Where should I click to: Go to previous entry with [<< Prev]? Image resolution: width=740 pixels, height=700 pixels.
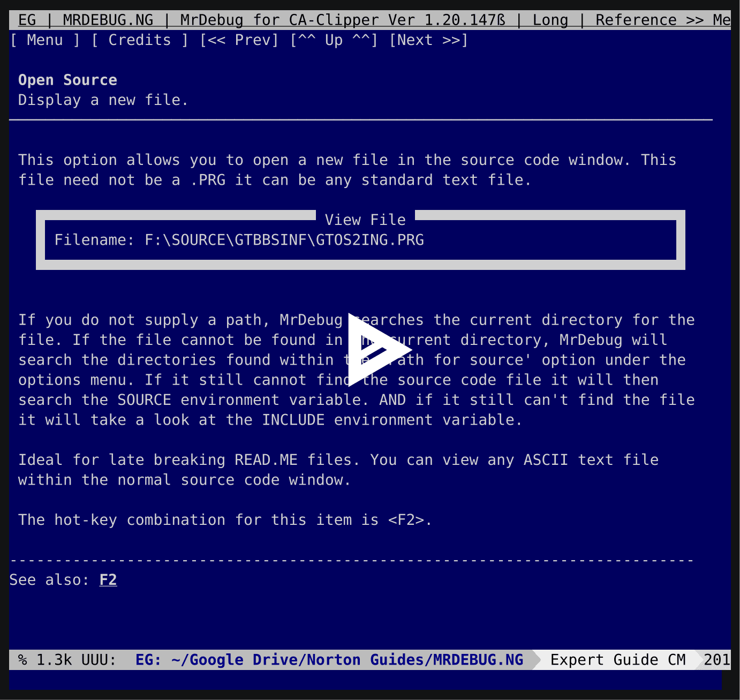(239, 40)
